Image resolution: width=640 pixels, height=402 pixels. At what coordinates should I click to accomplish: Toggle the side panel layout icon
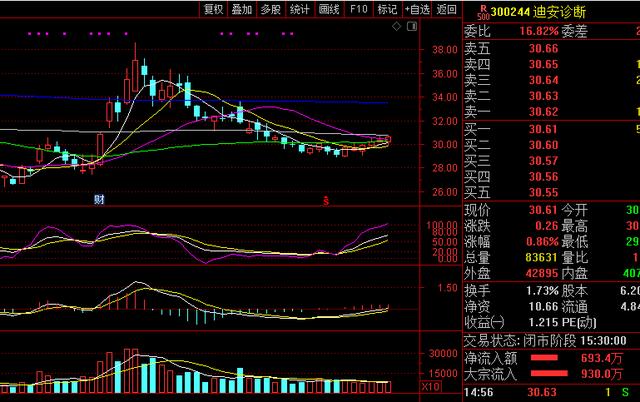click(412, 27)
